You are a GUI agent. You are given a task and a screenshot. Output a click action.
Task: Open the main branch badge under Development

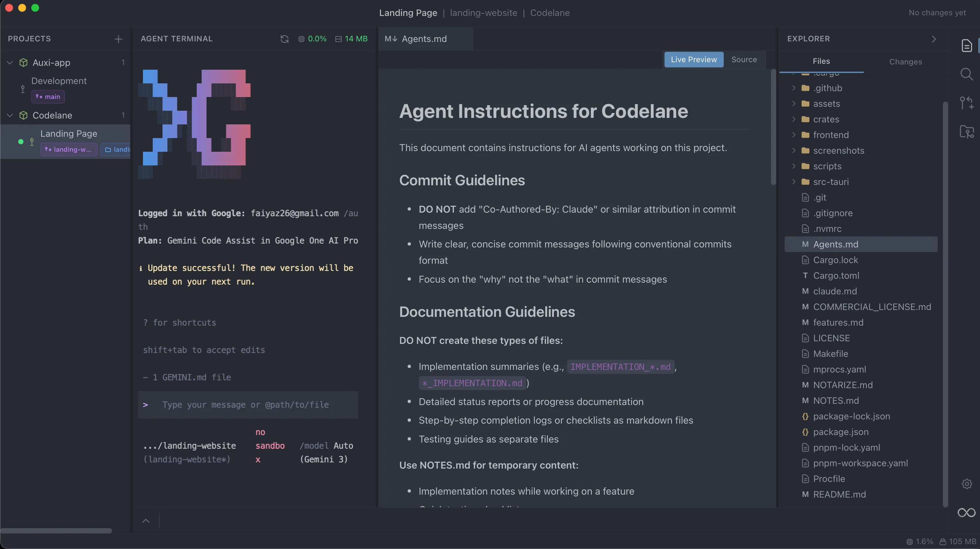point(48,97)
